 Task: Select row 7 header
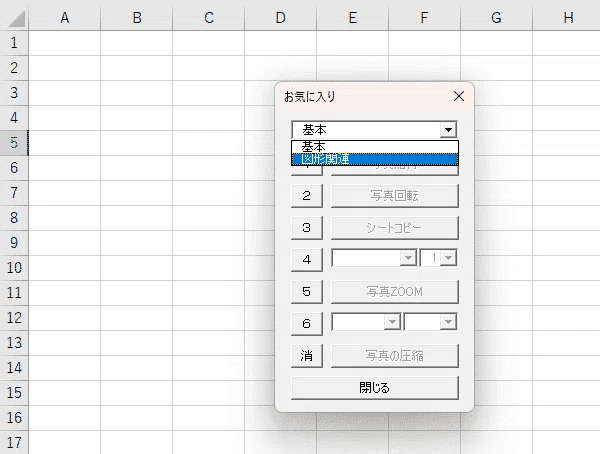[14, 193]
